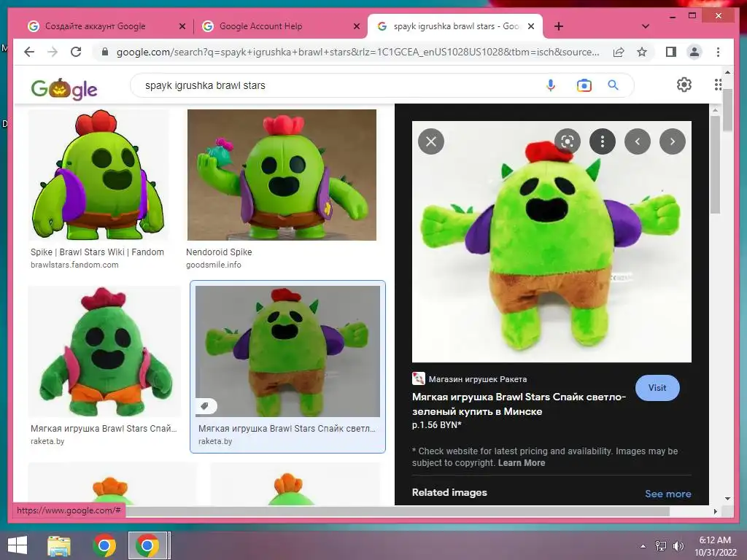Visit the raketa.by product page
The image size is (747, 560).
[657, 388]
